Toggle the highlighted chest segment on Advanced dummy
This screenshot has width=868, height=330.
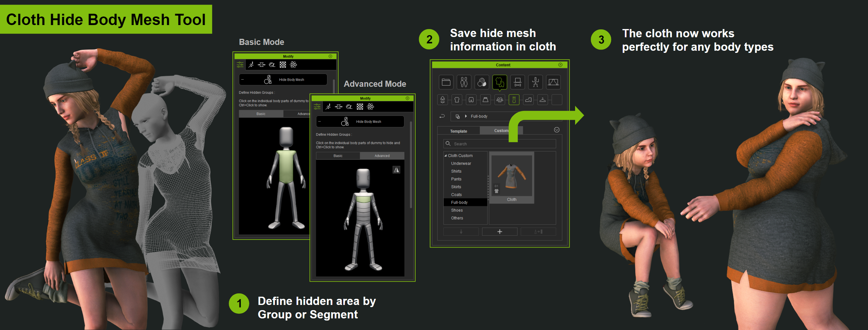click(x=363, y=199)
